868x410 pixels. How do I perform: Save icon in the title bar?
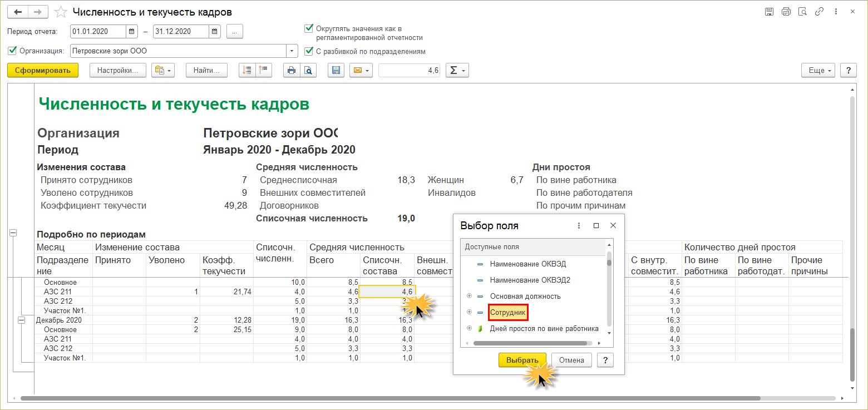coord(769,12)
